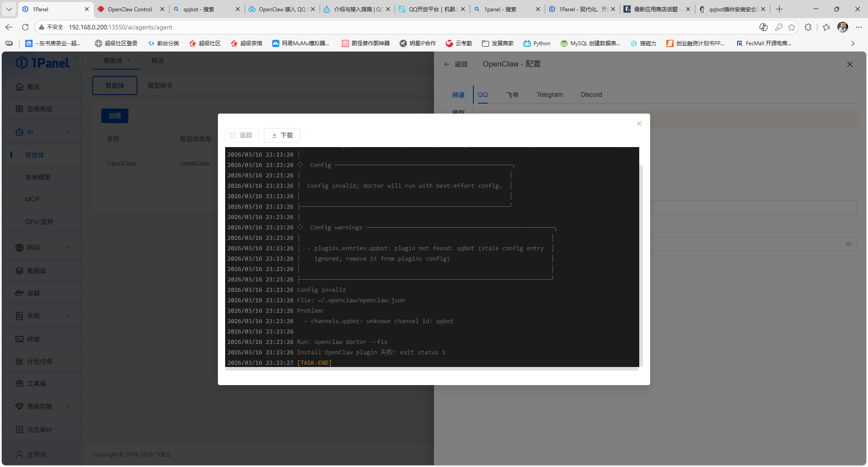Image resolution: width=868 pixels, height=467 pixels.
Task: Bookmark this page with star icon
Action: pos(791,27)
